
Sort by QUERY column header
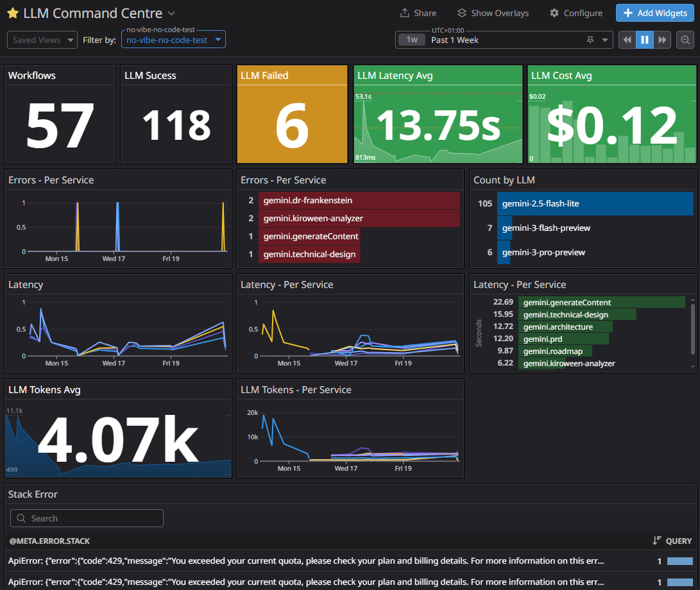(x=672, y=541)
